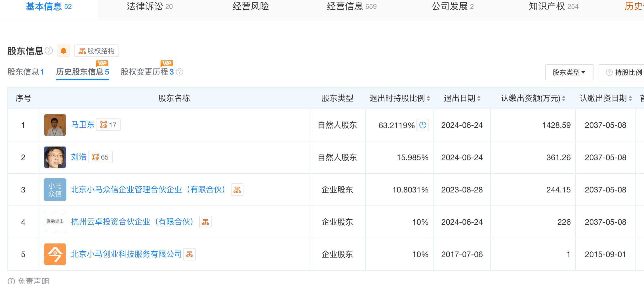Switch to the 法律诉讼 tab
This screenshot has height=284, width=644.
coord(150,7)
